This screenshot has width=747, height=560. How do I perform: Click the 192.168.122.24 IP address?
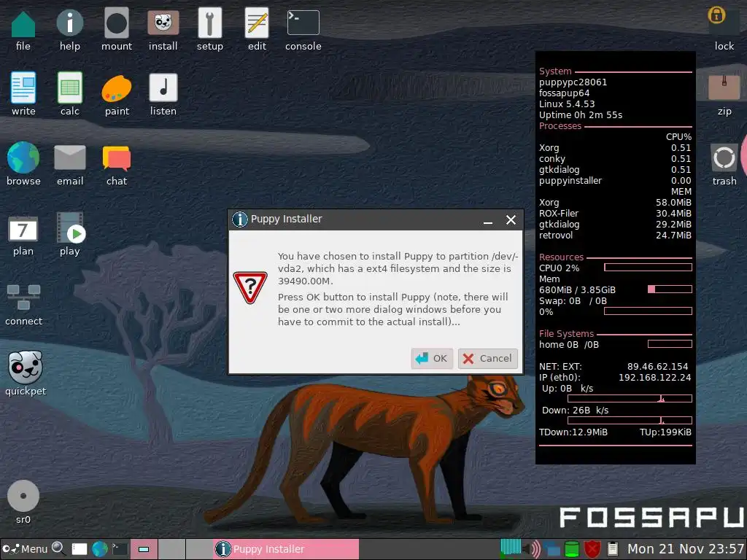click(x=654, y=378)
